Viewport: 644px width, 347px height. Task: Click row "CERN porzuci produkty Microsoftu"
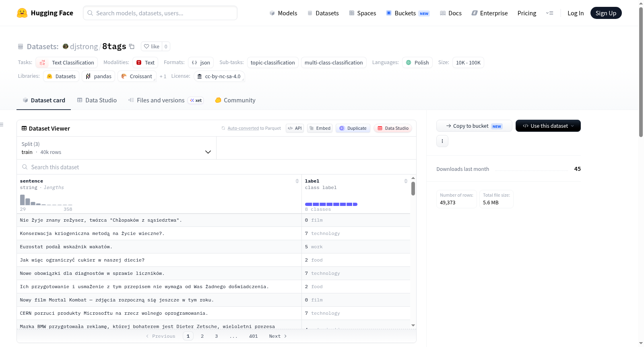coord(213,313)
